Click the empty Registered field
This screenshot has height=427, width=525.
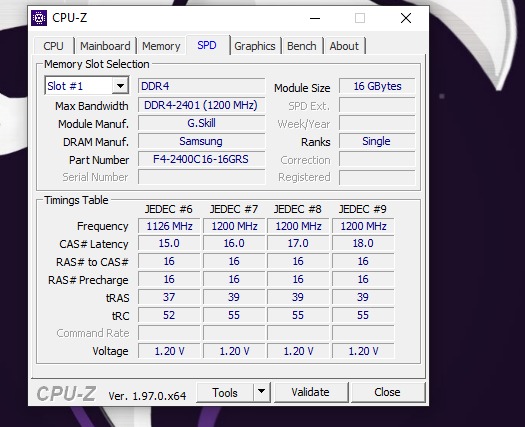tap(377, 177)
